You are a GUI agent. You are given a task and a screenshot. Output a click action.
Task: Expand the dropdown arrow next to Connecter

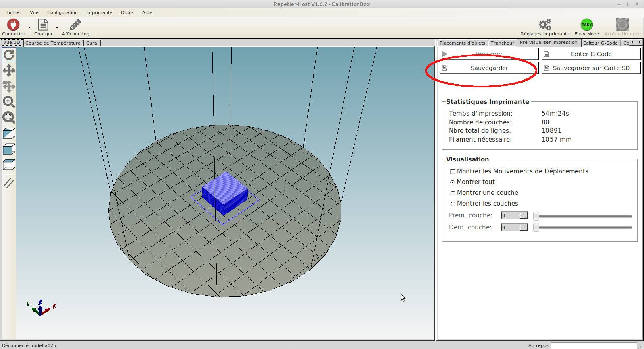29,28
